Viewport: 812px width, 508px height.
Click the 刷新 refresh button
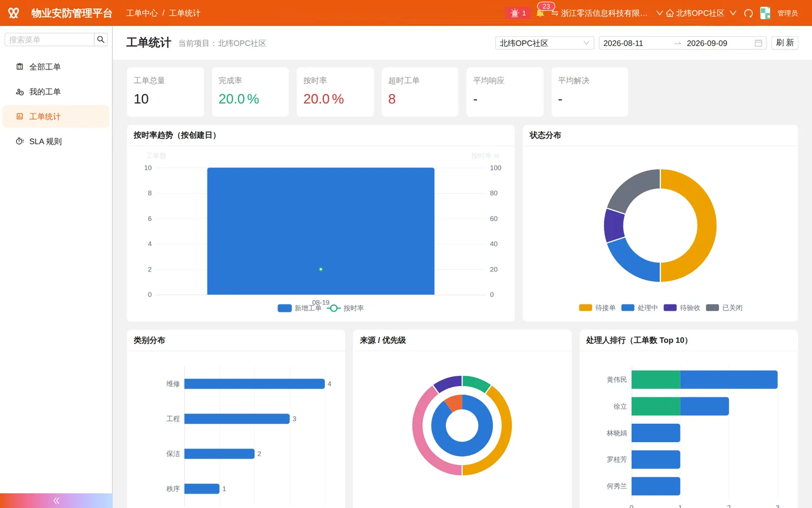pos(784,43)
